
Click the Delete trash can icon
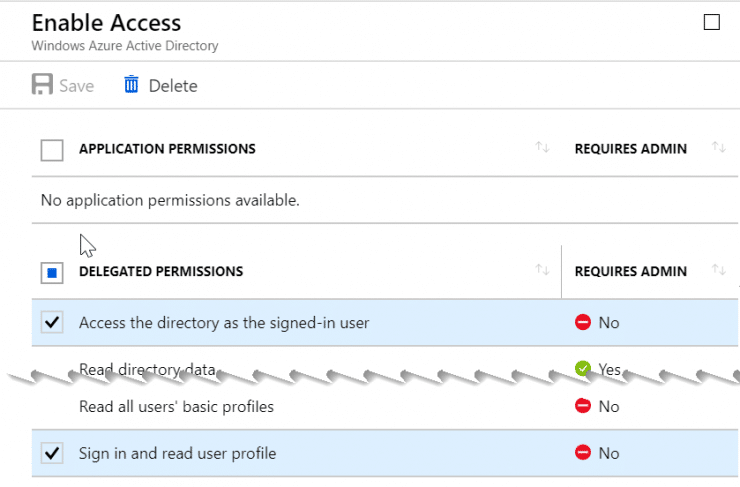[131, 85]
